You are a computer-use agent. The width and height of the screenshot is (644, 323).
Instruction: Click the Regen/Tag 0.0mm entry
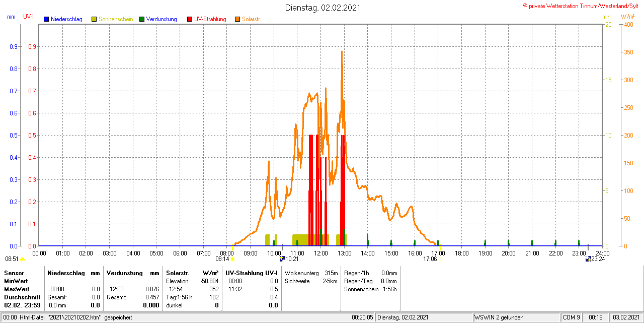click(370, 281)
